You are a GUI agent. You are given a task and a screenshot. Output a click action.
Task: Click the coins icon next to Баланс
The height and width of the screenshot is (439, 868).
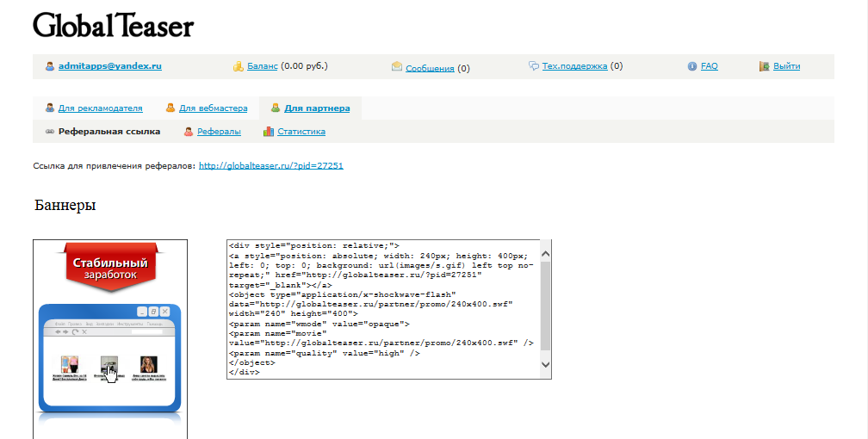(238, 66)
